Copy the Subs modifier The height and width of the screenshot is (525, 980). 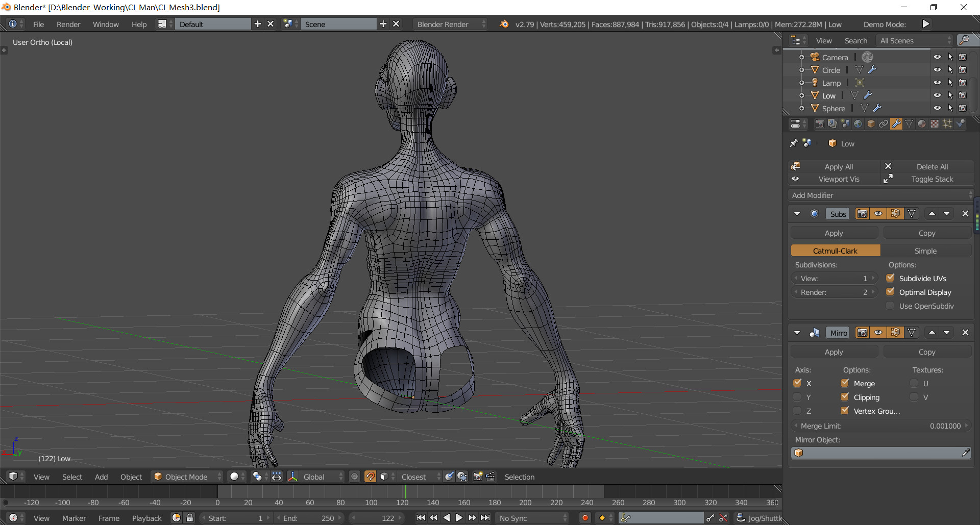927,233
